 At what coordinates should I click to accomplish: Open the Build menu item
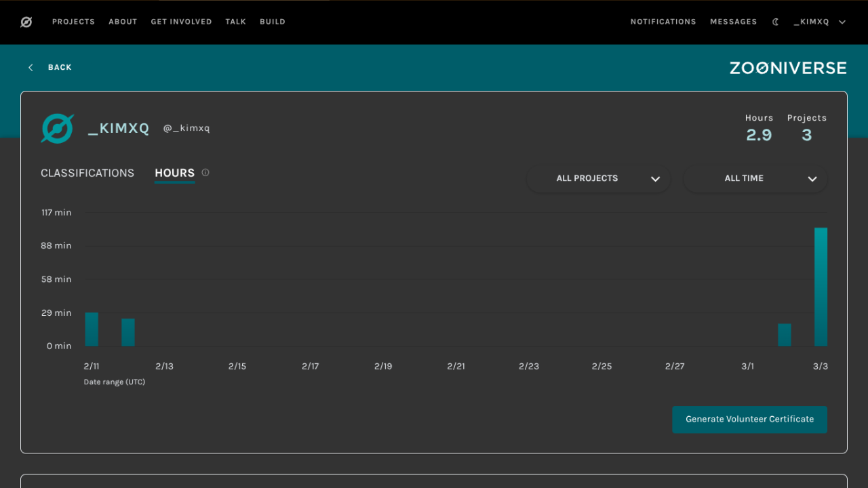tap(273, 22)
